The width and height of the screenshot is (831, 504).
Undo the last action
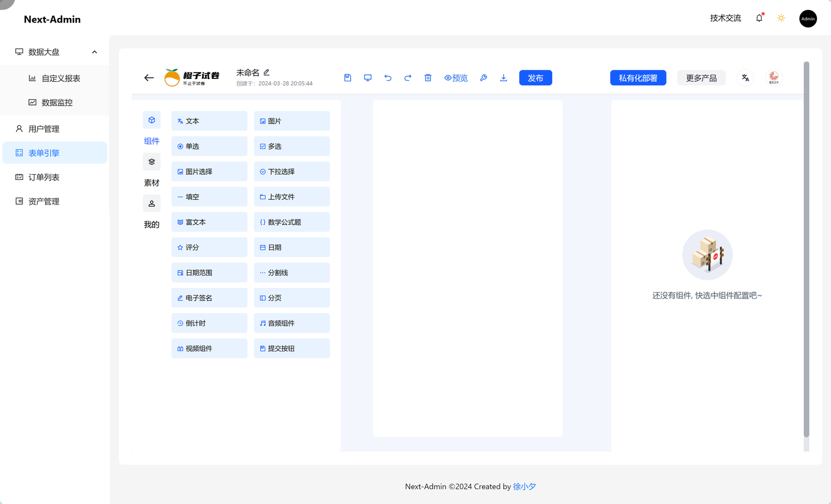pyautogui.click(x=388, y=77)
